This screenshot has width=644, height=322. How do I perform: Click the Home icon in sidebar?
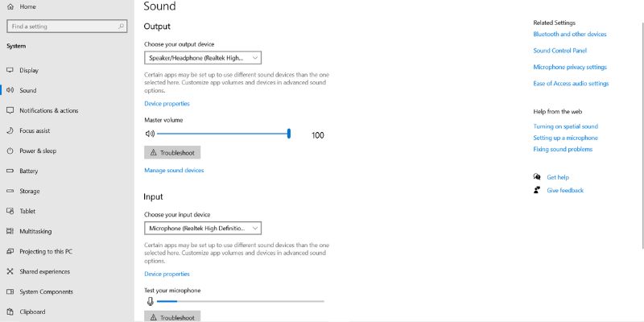[x=10, y=6]
